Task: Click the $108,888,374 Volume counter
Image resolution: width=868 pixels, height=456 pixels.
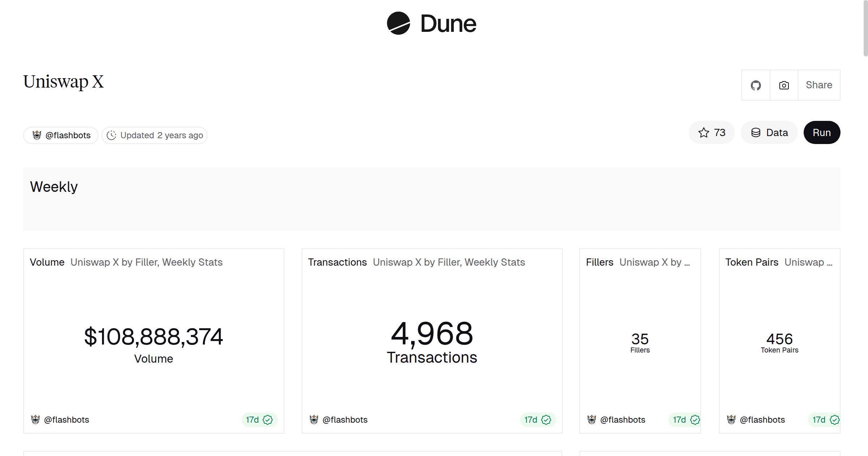Action: [x=153, y=337]
